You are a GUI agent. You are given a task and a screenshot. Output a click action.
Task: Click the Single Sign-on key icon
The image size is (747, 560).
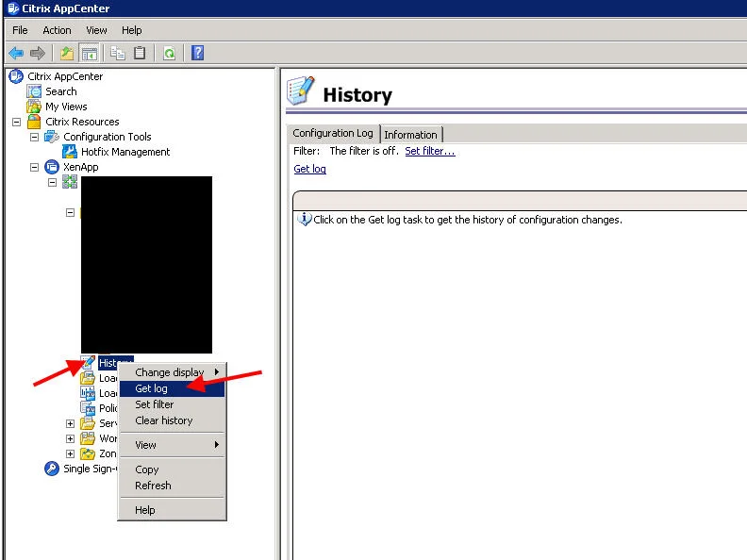52,469
